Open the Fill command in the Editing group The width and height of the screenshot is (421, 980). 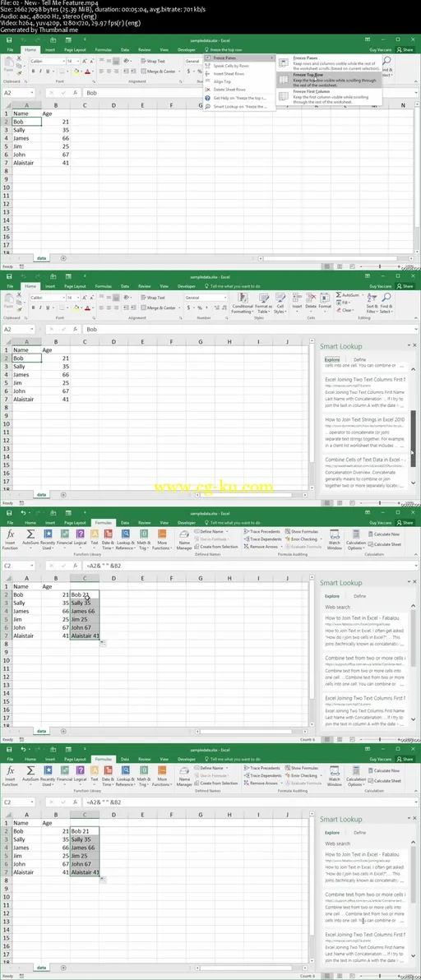pyautogui.click(x=345, y=302)
